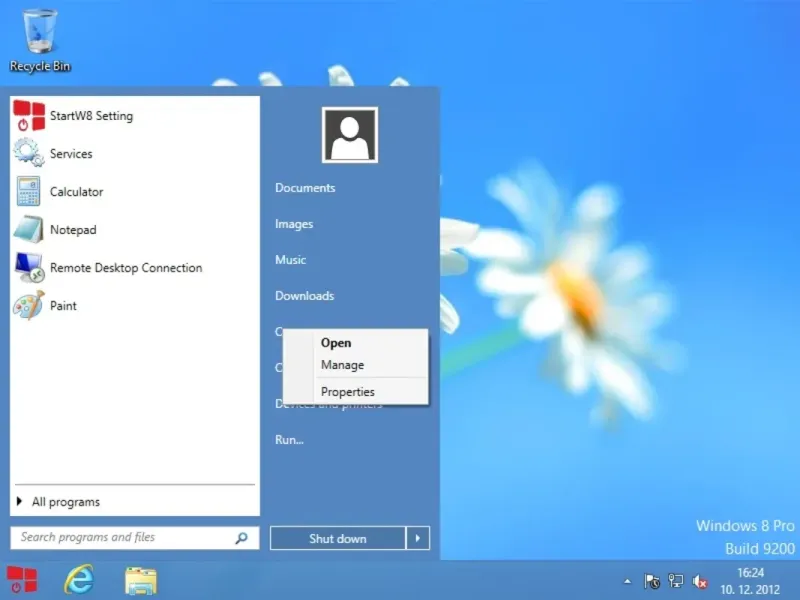This screenshot has height=600, width=800.
Task: Choose Properties in the context menu
Action: 356,392
